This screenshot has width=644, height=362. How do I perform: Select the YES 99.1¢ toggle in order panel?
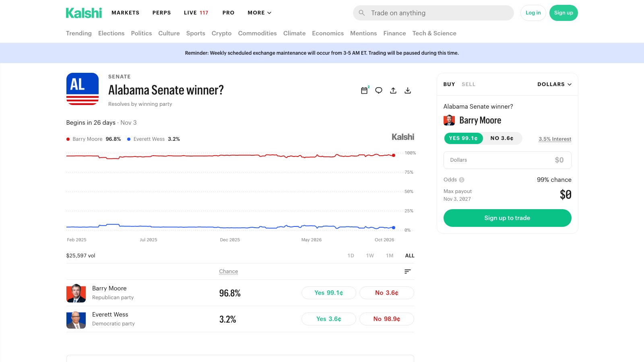coord(464,138)
